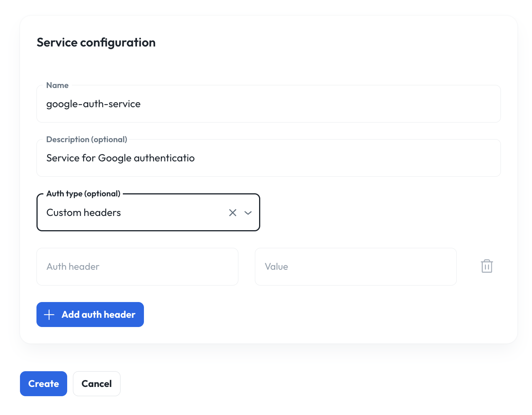This screenshot has height=415, width=532.
Task: Click the Value input box
Action: [356, 267]
